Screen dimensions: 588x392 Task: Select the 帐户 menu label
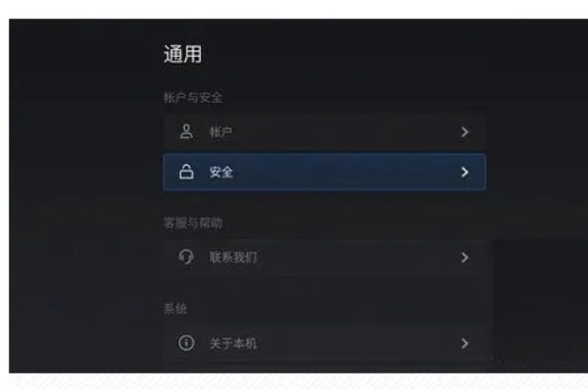tap(220, 132)
